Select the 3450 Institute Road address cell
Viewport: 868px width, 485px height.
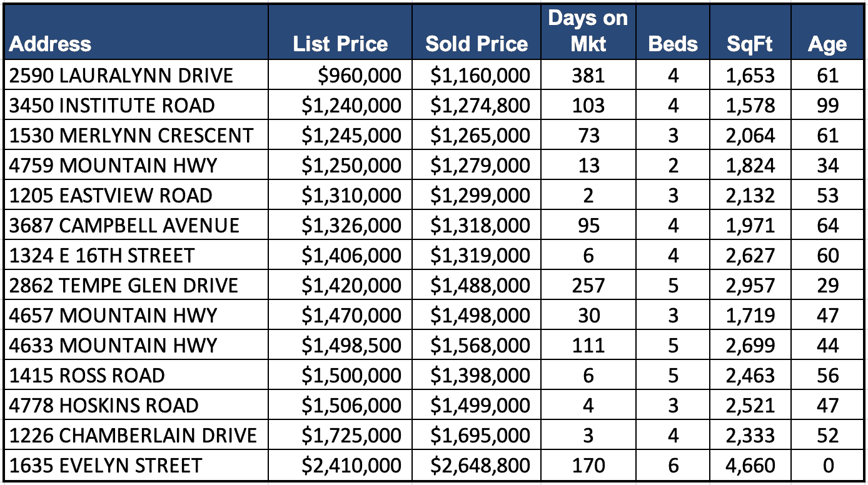click(113, 106)
